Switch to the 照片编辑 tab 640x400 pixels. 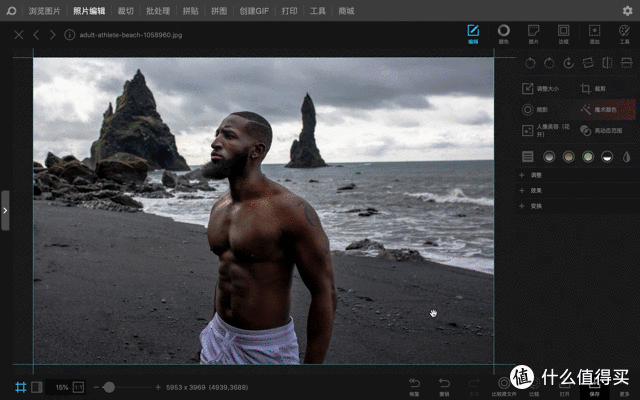(x=89, y=11)
